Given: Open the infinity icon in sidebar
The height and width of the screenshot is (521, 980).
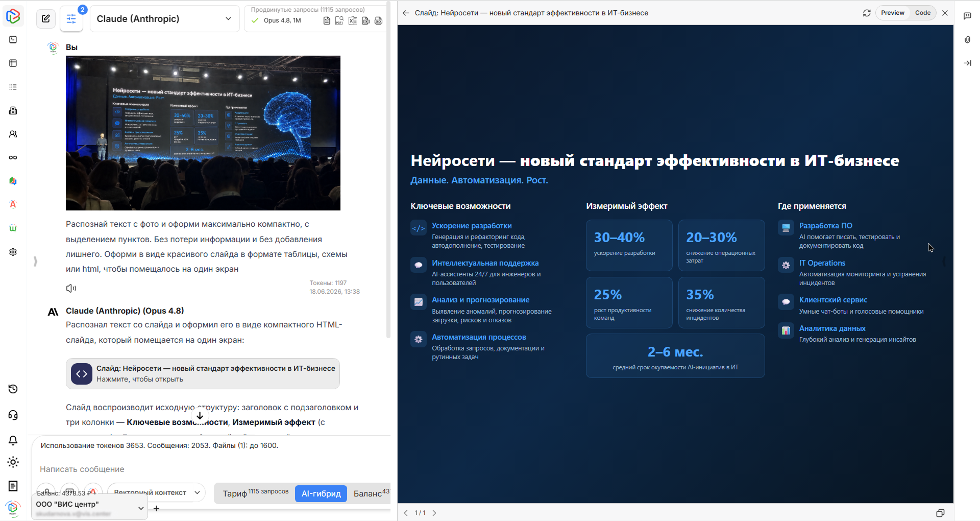Looking at the screenshot, I should (x=13, y=157).
